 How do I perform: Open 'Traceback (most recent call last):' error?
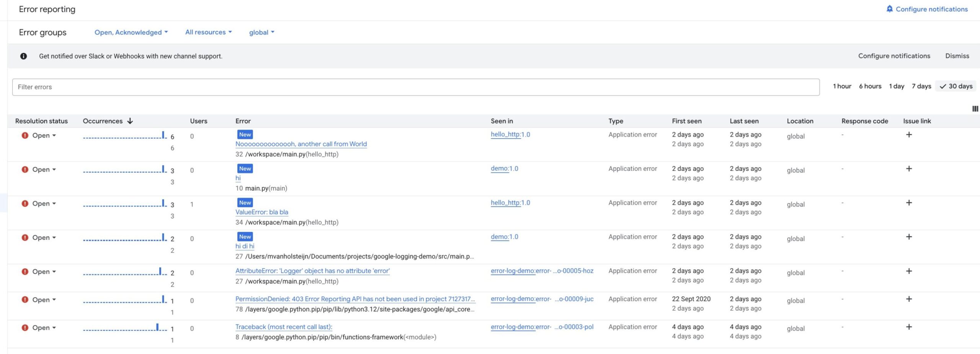pyautogui.click(x=284, y=327)
